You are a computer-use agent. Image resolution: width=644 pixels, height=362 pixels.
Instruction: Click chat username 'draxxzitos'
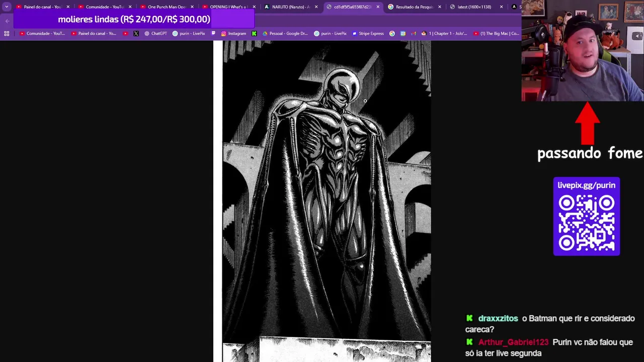498,318
